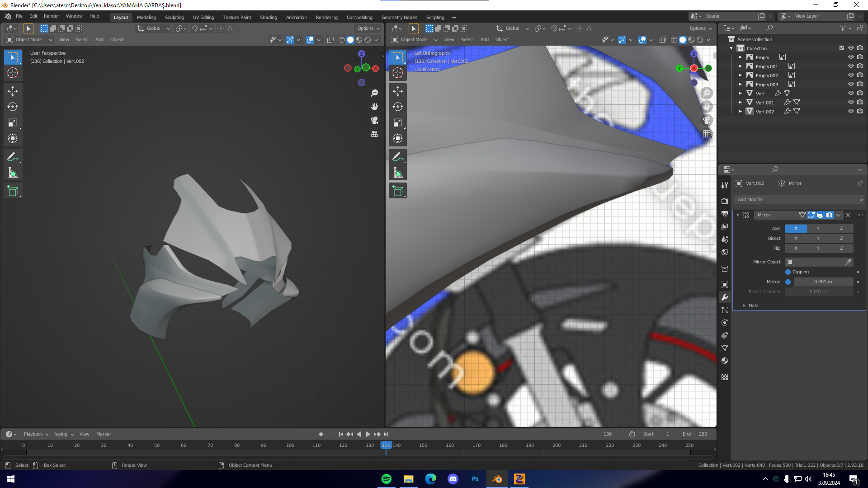Select the 3D Cursor tool
868x488 pixels.
click(x=13, y=73)
